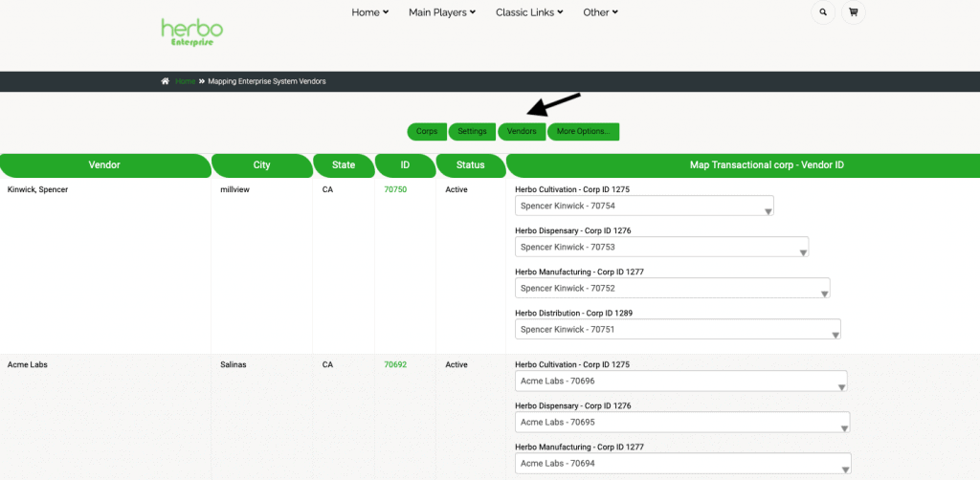Click the Settings button
The image size is (980, 480).
point(472,132)
